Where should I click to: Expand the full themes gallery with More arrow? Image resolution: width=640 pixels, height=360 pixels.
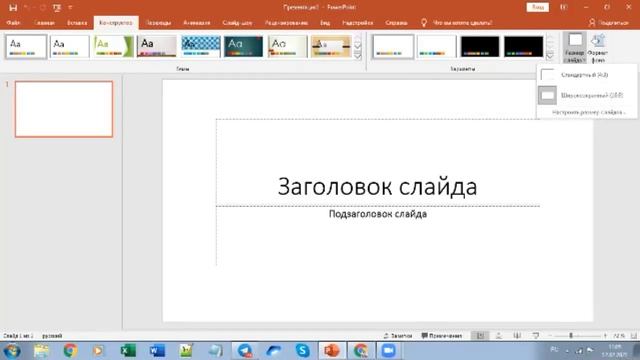click(358, 56)
